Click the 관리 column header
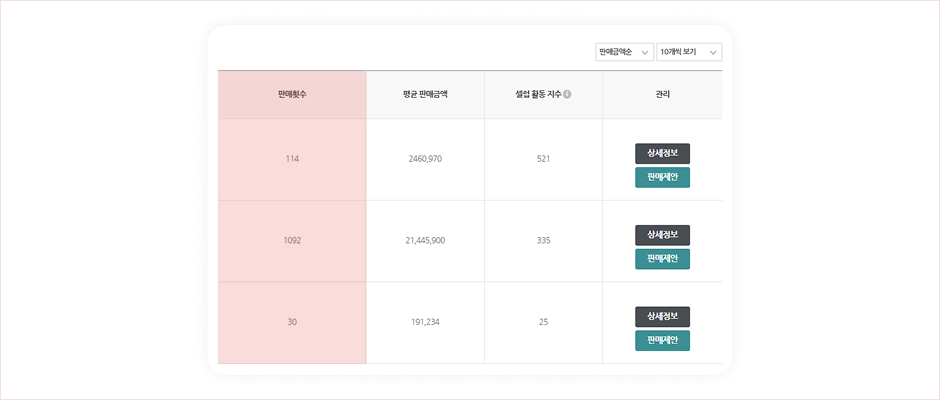Viewport: 940px width, 400px height. (x=662, y=95)
